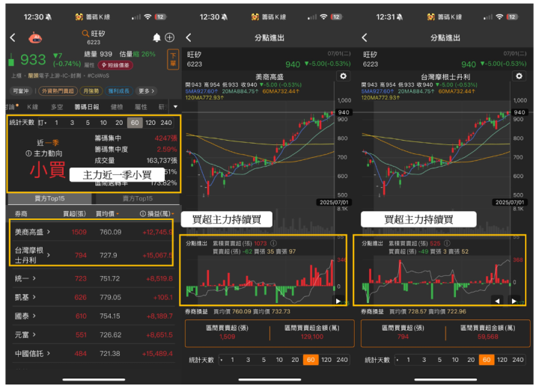Tap info icon beside 累積買賣超 1073
Image resolution: width=539 pixels, height=392 pixels.
coord(274,243)
